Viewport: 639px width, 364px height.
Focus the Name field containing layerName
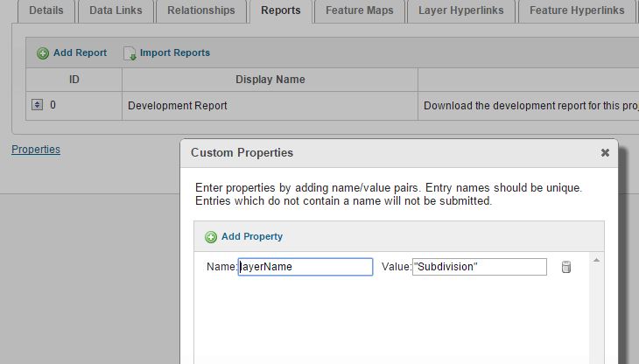click(x=305, y=267)
